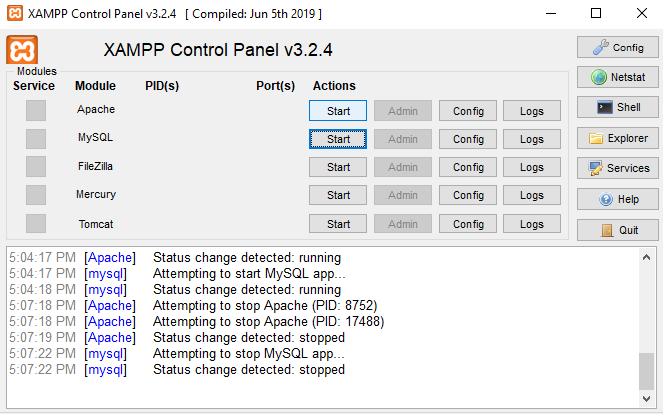Open Config with the wrench icon
Image resolution: width=663 pixels, height=414 pixels.
617,47
